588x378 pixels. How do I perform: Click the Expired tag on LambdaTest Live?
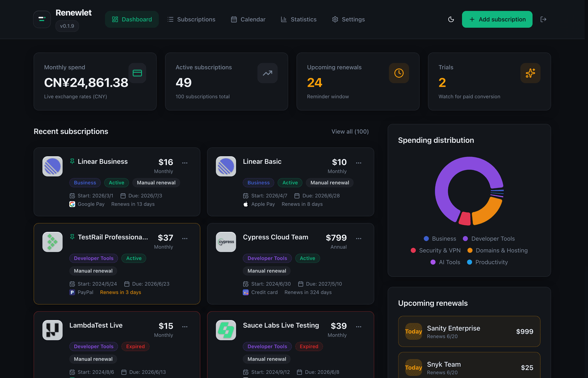click(136, 346)
